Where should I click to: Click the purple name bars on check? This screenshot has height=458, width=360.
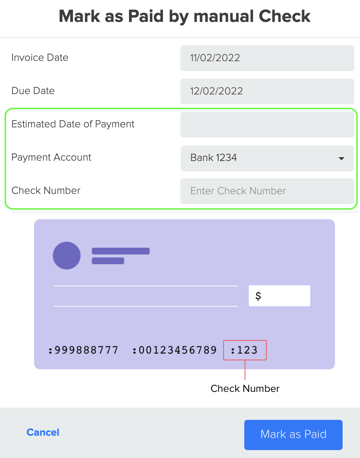[x=121, y=256]
